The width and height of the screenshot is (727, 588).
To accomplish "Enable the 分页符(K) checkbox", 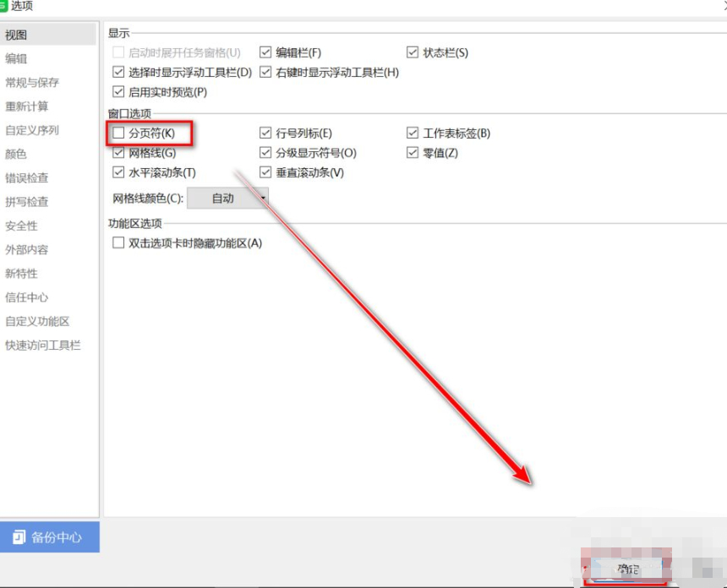I will (118, 133).
